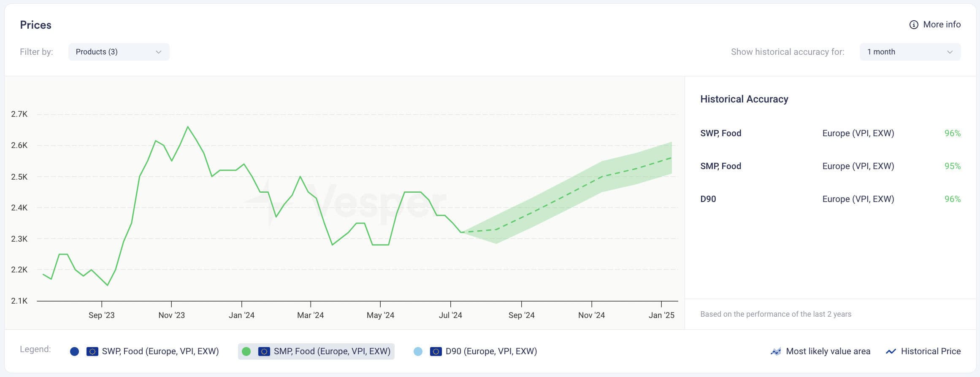Click the Nov '23 price peak on chart
Viewport: 980px width, 377px height.
pos(188,127)
